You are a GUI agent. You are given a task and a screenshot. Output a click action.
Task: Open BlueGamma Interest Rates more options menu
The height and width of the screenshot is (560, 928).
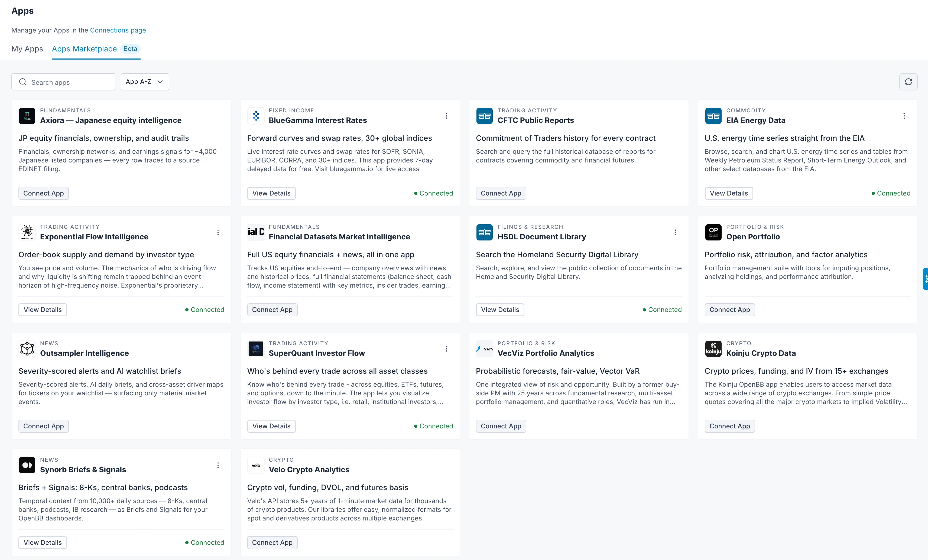pos(446,116)
